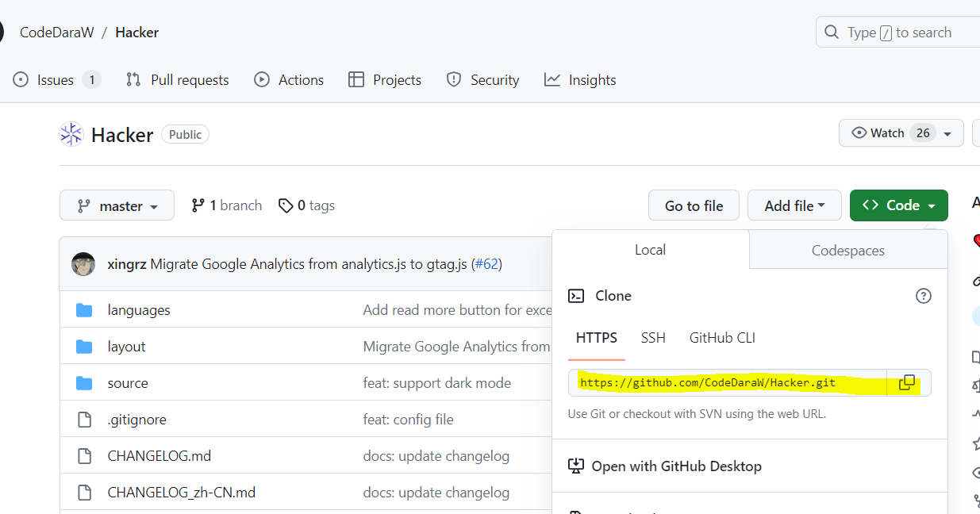Open the Security tab
This screenshot has width=980, height=514.
click(482, 80)
